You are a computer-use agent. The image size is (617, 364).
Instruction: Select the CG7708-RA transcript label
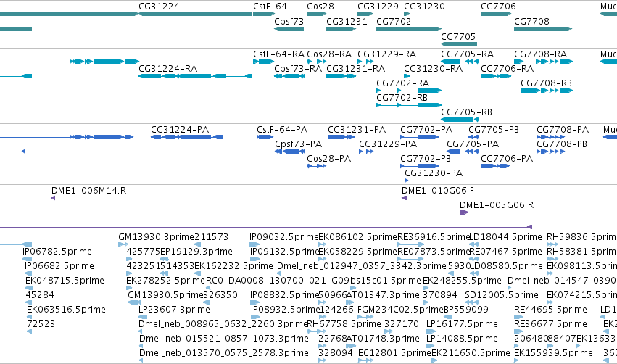coord(541,54)
